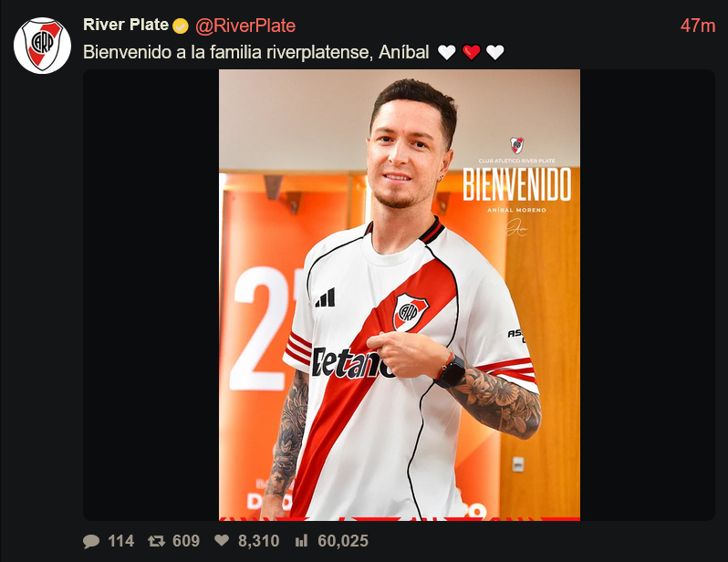Click the gold verified badge
This screenshot has width=728, height=562.
pos(181,26)
